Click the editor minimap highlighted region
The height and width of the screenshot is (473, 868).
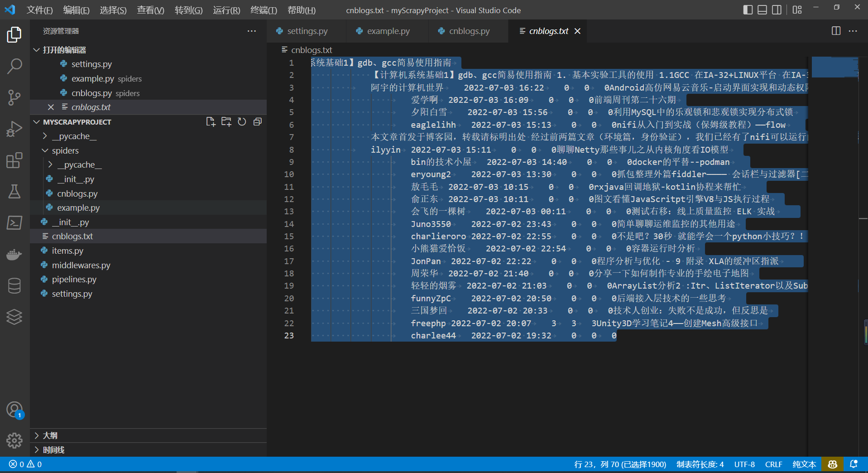pos(834,67)
